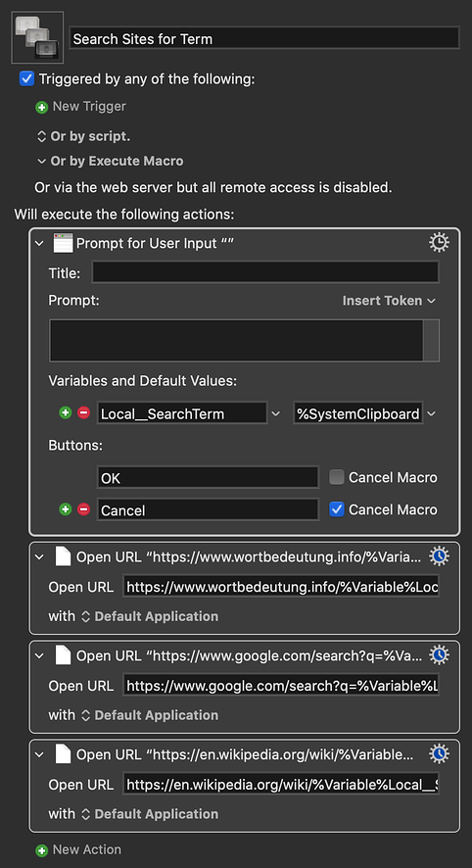472x868 pixels.
Task: Change Default Application popup for Google URL action
Action: pyautogui.click(x=150, y=715)
